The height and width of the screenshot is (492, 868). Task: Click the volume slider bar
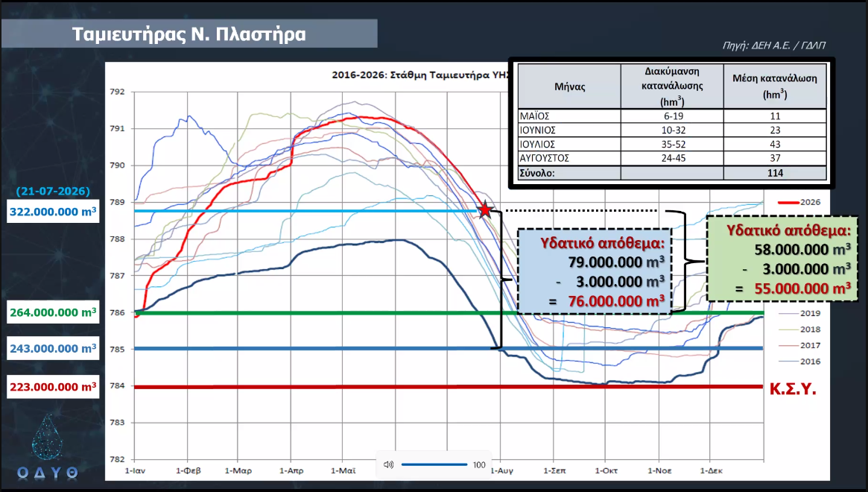coord(434,464)
